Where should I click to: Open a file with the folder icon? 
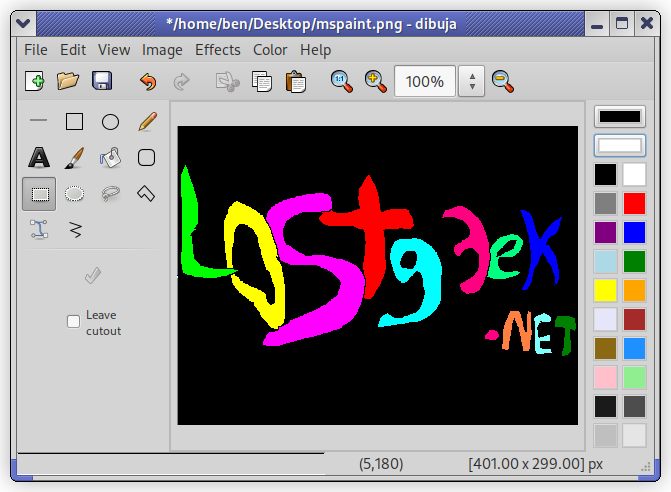tap(68, 81)
